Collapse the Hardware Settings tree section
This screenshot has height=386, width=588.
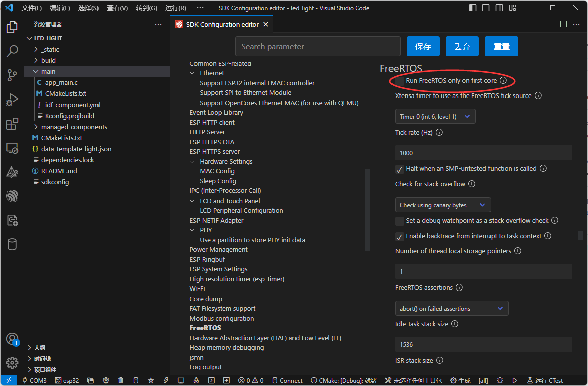click(x=192, y=161)
